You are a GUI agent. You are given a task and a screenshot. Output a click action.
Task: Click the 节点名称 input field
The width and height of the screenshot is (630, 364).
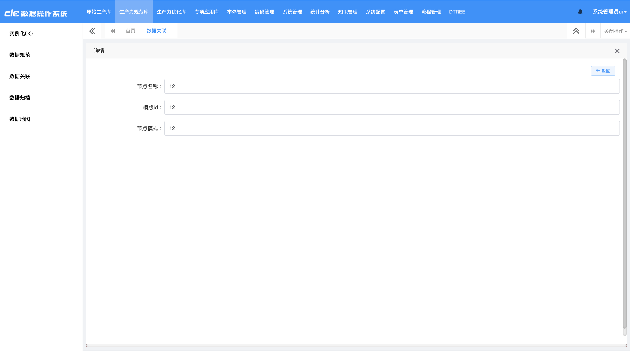(x=392, y=86)
